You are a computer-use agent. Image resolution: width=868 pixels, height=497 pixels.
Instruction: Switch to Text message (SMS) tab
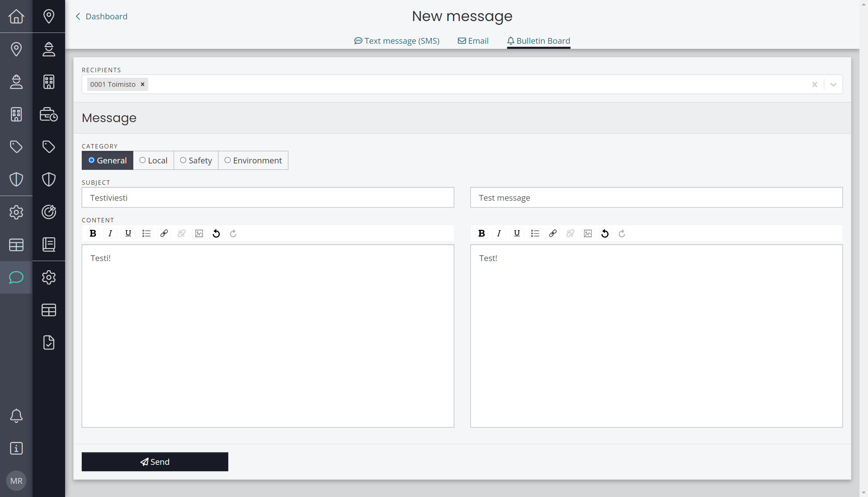click(x=397, y=41)
